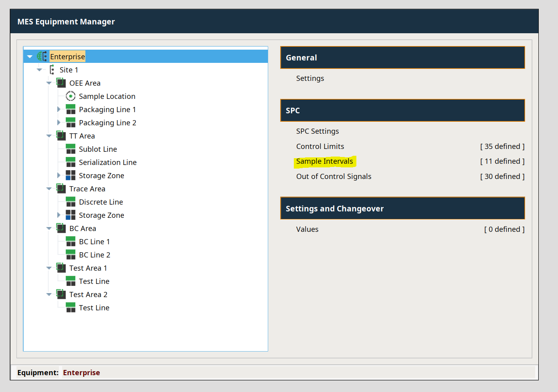The image size is (558, 392).
Task: Collapse the TT Area branch
Action: tap(49, 136)
